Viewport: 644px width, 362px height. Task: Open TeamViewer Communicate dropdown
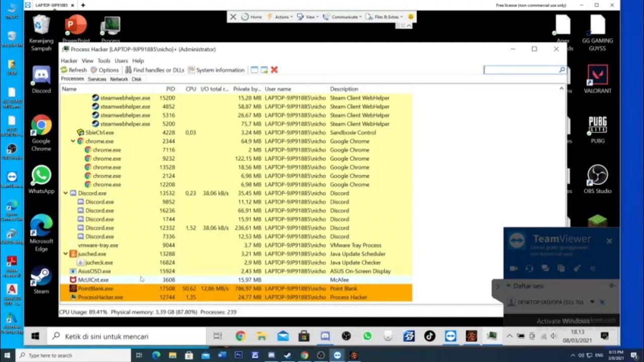pos(343,17)
